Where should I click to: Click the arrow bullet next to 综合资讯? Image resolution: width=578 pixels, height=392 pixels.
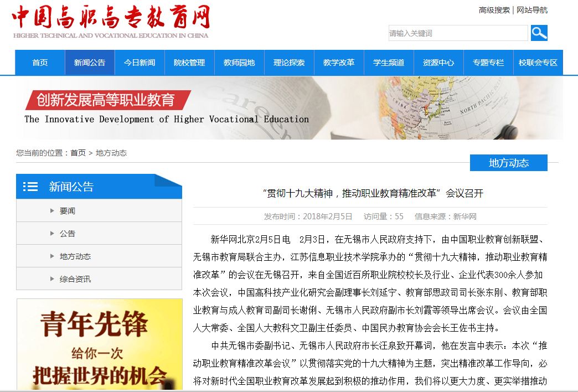(x=52, y=279)
